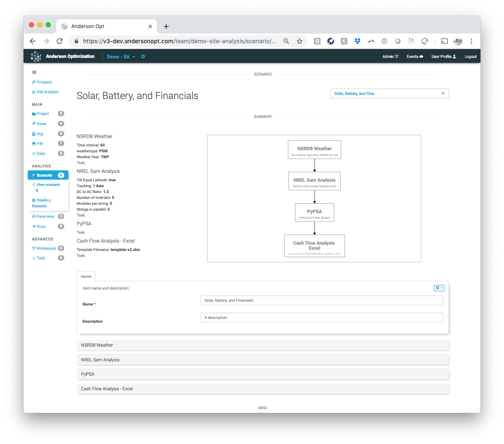Click the browser back arrow
Screen dimensions: 504x444
click(x=33, y=41)
